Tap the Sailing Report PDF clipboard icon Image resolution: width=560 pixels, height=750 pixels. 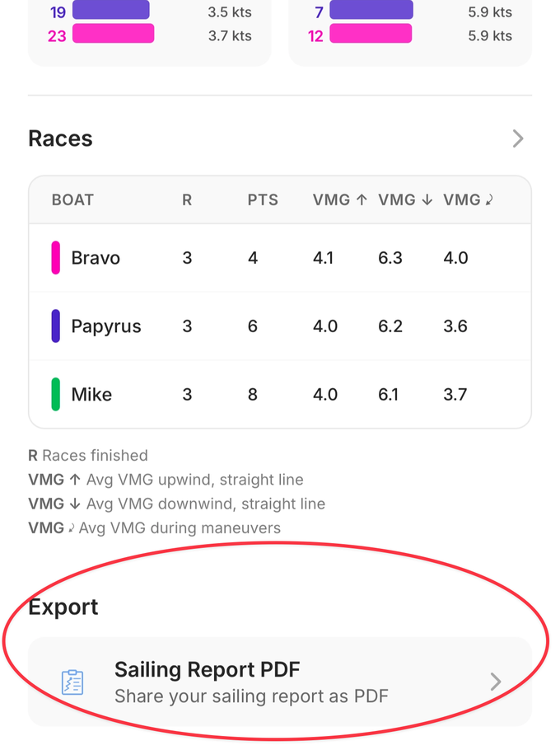tap(72, 682)
